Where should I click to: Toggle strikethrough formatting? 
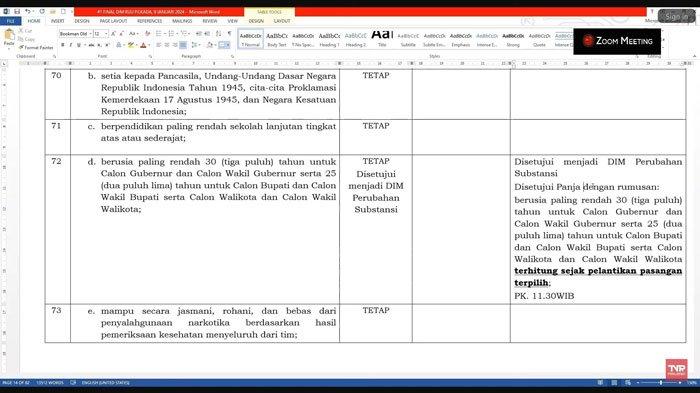tap(91, 45)
